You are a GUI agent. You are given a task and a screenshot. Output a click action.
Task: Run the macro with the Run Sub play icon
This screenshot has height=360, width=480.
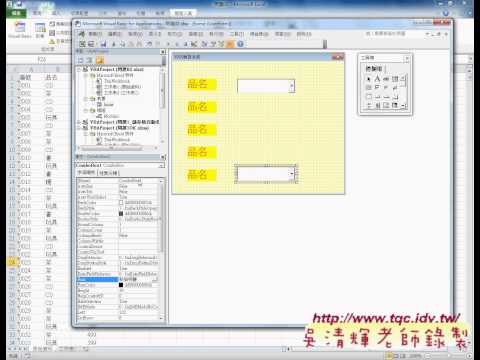(x=168, y=44)
